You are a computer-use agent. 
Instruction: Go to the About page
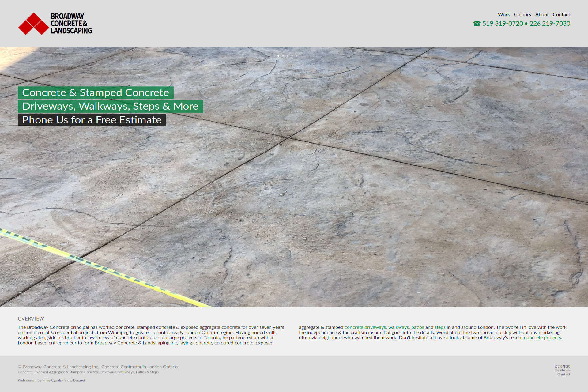tap(542, 14)
